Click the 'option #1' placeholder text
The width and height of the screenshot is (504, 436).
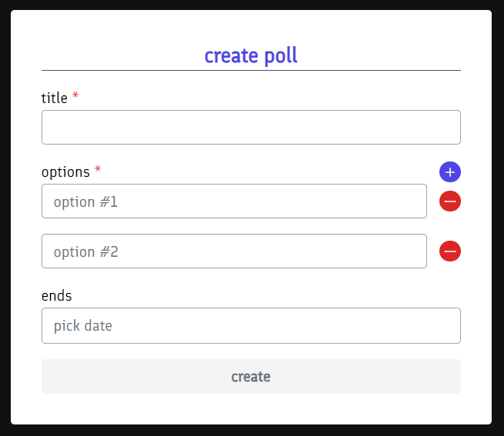[x=85, y=202]
